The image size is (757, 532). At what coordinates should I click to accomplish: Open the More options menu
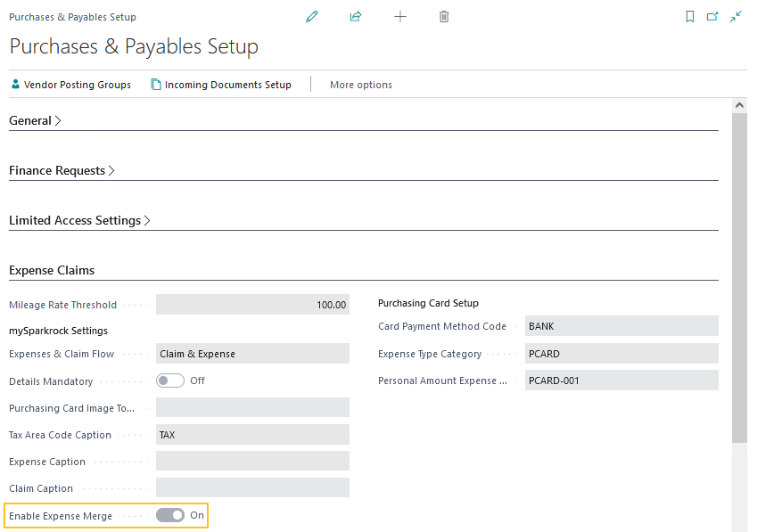tap(360, 85)
